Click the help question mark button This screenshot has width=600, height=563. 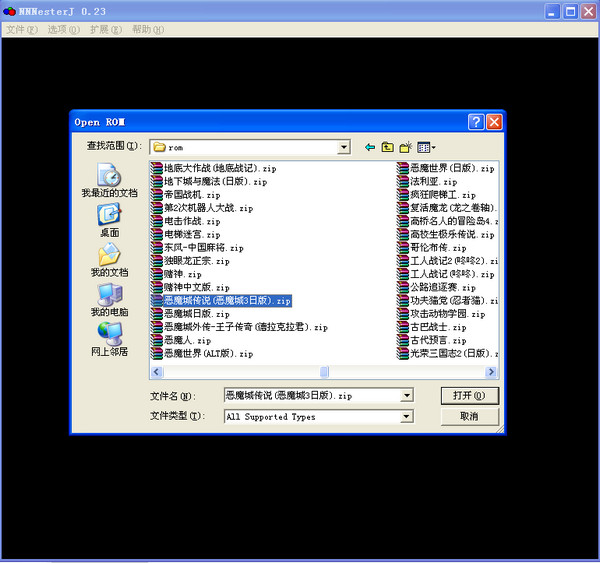click(x=475, y=122)
